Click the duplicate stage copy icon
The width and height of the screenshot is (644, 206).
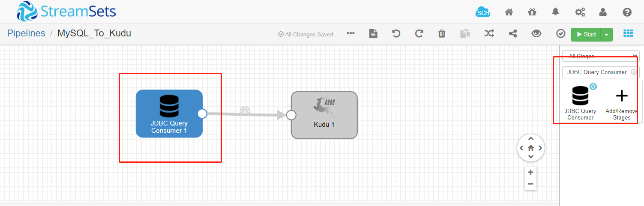coord(465,33)
